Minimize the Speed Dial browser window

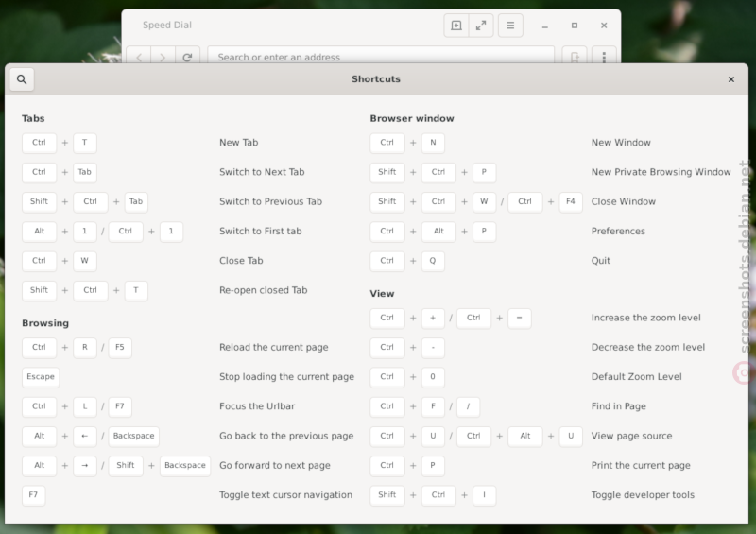pyautogui.click(x=545, y=26)
